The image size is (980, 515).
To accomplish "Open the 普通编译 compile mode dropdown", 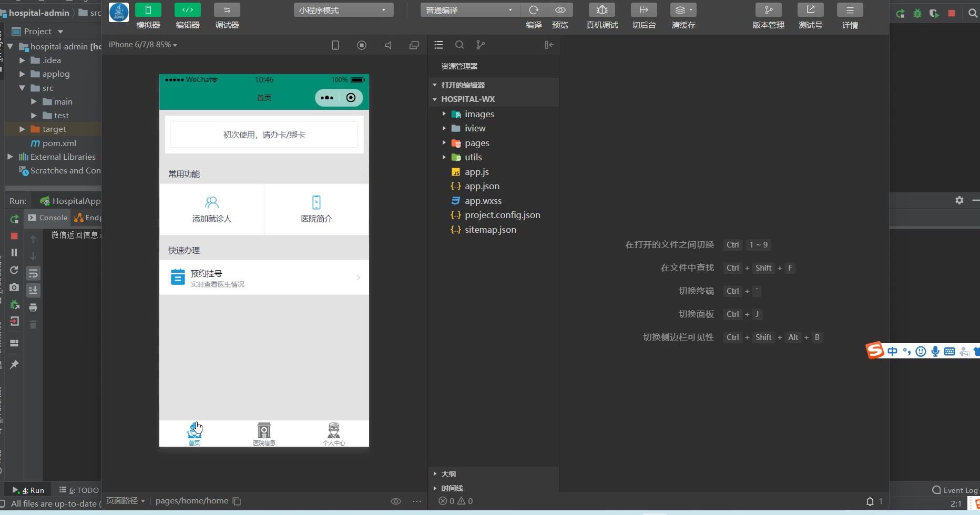I will (470, 10).
